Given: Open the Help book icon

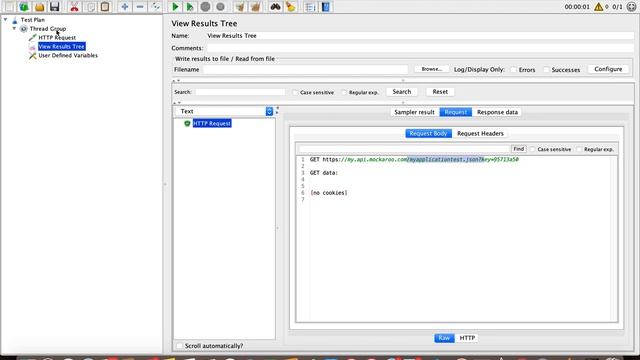Looking at the screenshot, I should (326, 7).
